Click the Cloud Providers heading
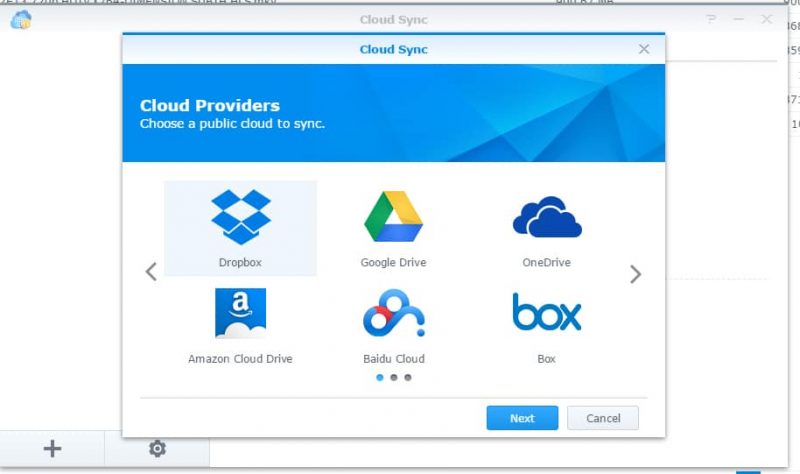This screenshot has width=800, height=474. (210, 106)
